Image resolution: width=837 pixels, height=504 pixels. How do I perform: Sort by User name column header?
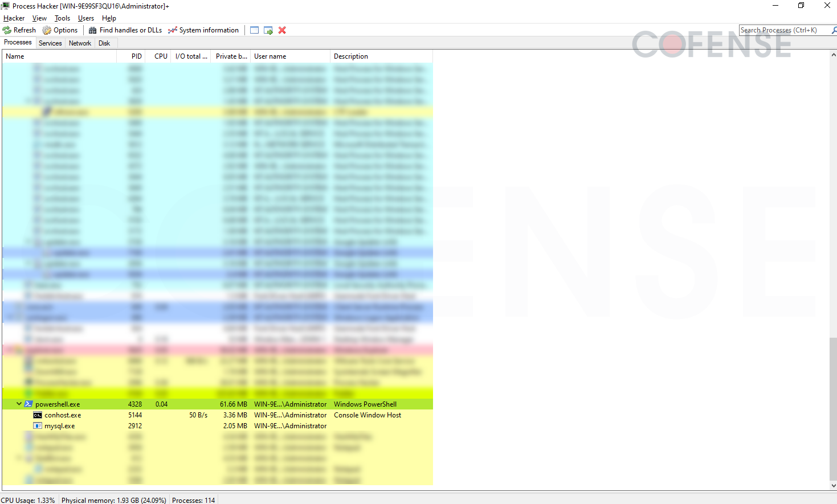(290, 56)
